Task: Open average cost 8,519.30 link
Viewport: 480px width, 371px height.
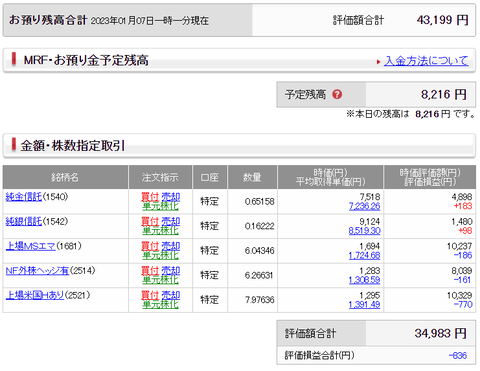Action: coord(364,231)
